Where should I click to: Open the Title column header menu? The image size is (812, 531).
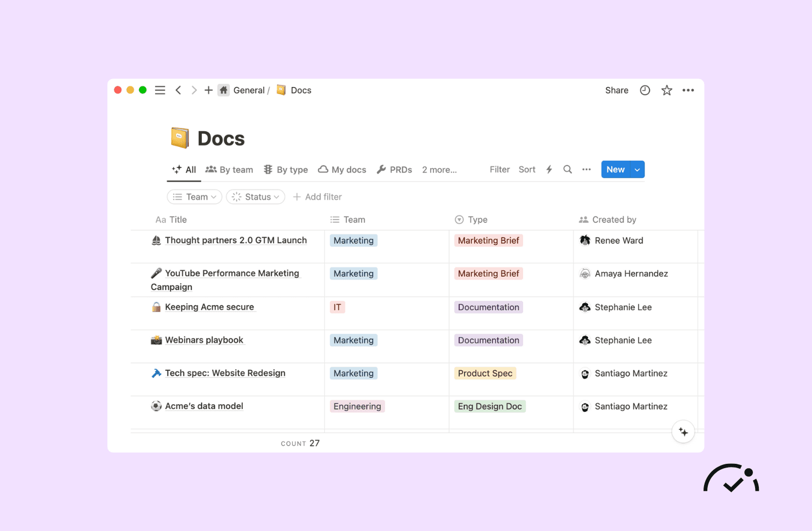tap(171, 219)
